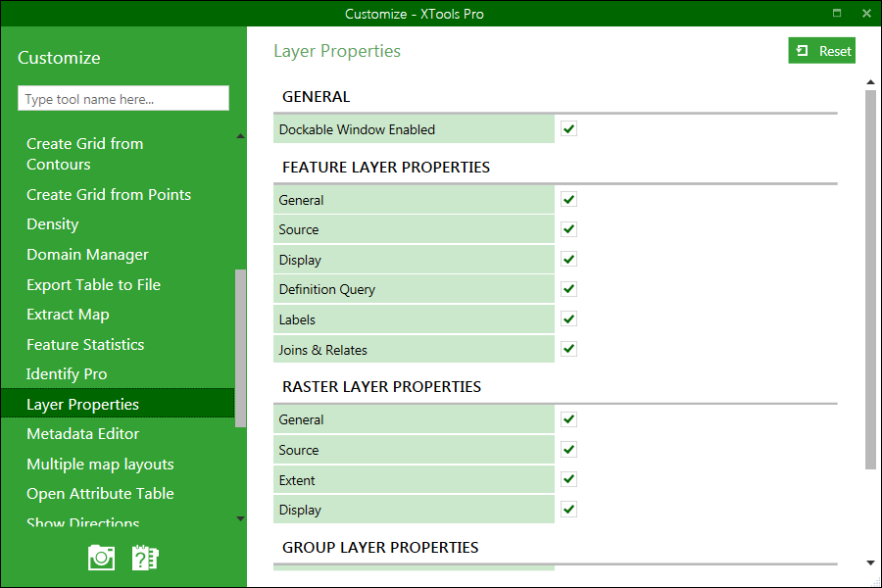Select Layer Properties in the tool list
The width and height of the screenshot is (882, 588).
click(117, 404)
